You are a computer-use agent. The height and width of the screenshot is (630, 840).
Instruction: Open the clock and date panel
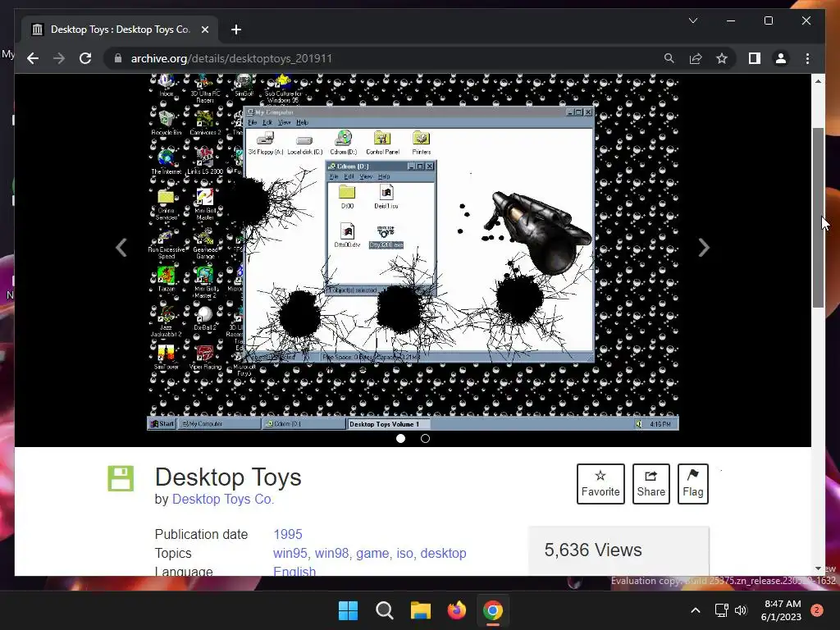[782, 610]
